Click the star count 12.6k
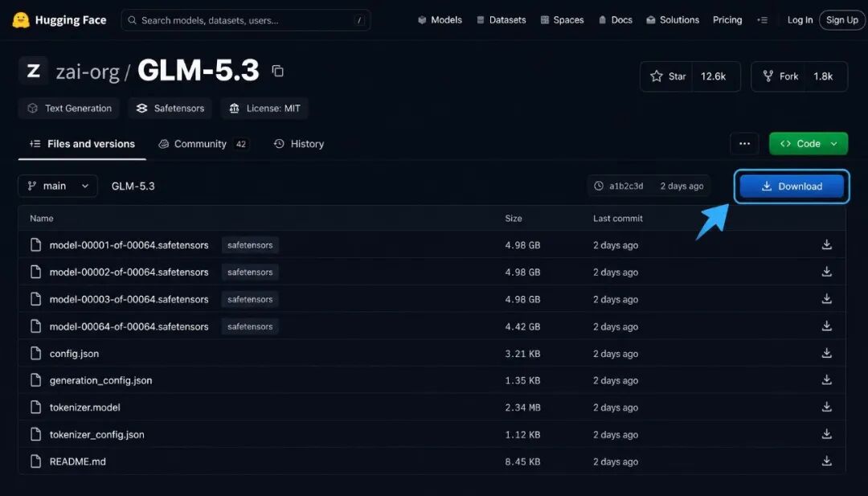This screenshot has height=496, width=868. point(713,76)
